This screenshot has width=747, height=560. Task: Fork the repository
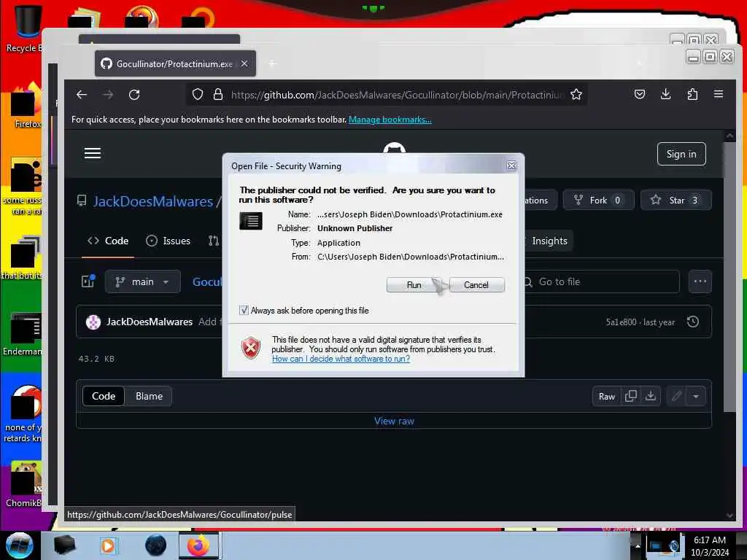tap(598, 200)
